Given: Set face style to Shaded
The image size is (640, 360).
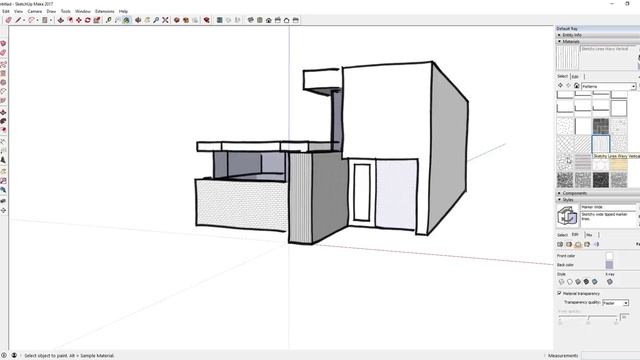Looking at the screenshot, I should coord(578,282).
